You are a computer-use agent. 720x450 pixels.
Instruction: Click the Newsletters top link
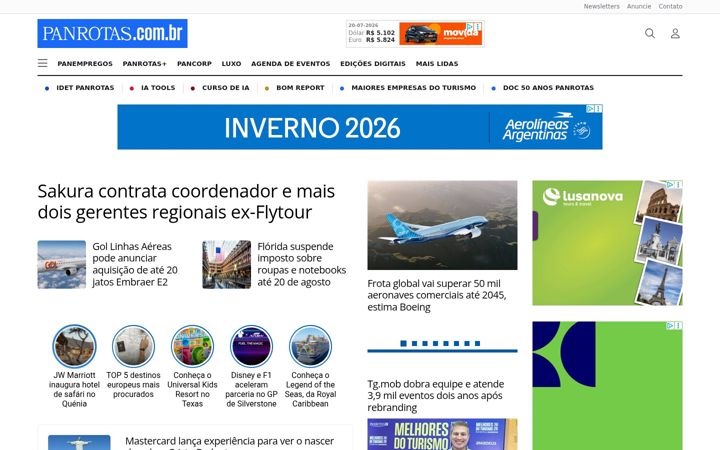pyautogui.click(x=602, y=6)
